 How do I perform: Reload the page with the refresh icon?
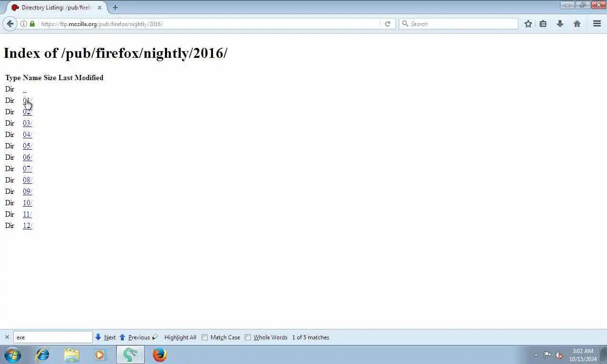tap(387, 24)
